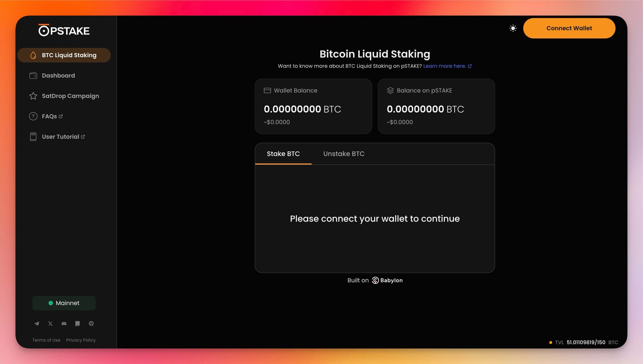Open Privacy Policy
The height and width of the screenshot is (364, 643).
(x=81, y=340)
